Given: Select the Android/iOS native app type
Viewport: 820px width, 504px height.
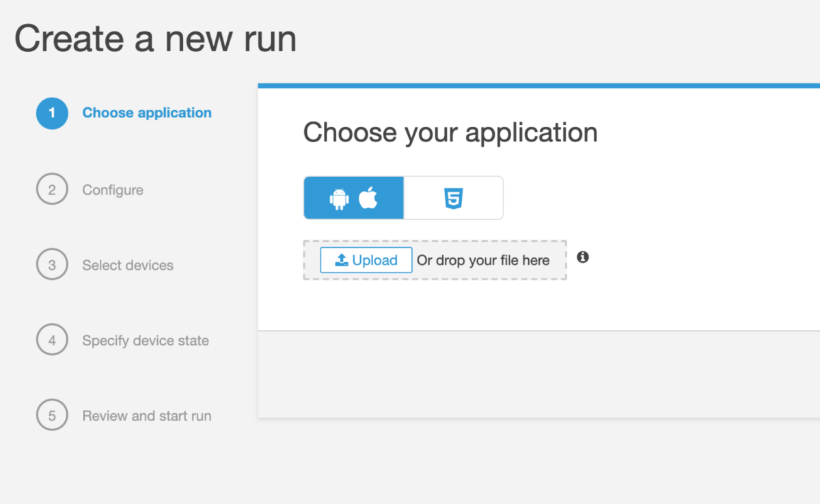Looking at the screenshot, I should click(x=354, y=198).
